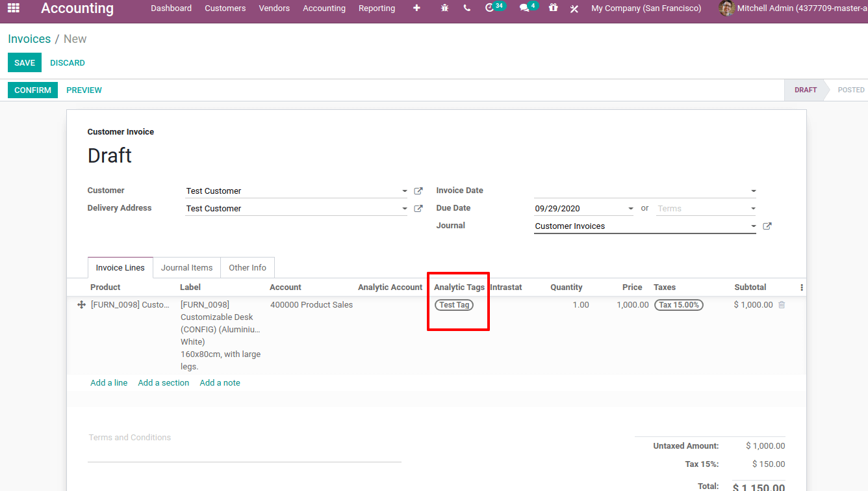Click DRAFT status stage
The width and height of the screenshot is (868, 491).
pyautogui.click(x=805, y=90)
